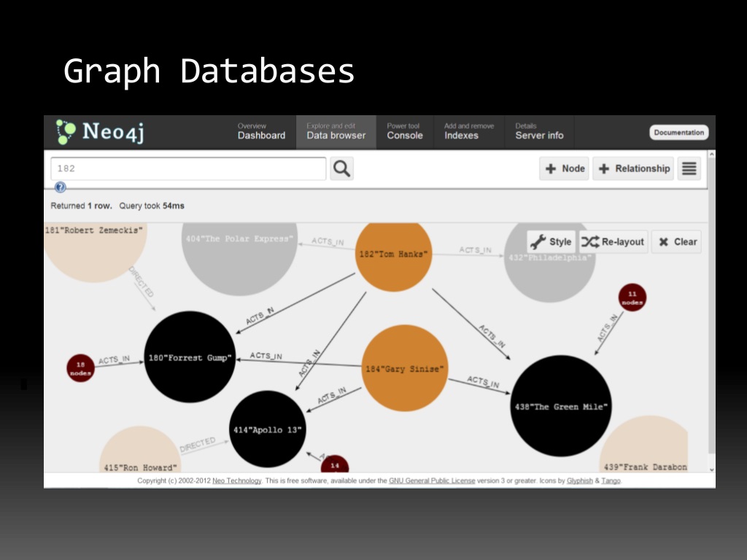Screen dimensions: 747x560
Task: Click the query input field containing 182
Action: [x=188, y=168]
